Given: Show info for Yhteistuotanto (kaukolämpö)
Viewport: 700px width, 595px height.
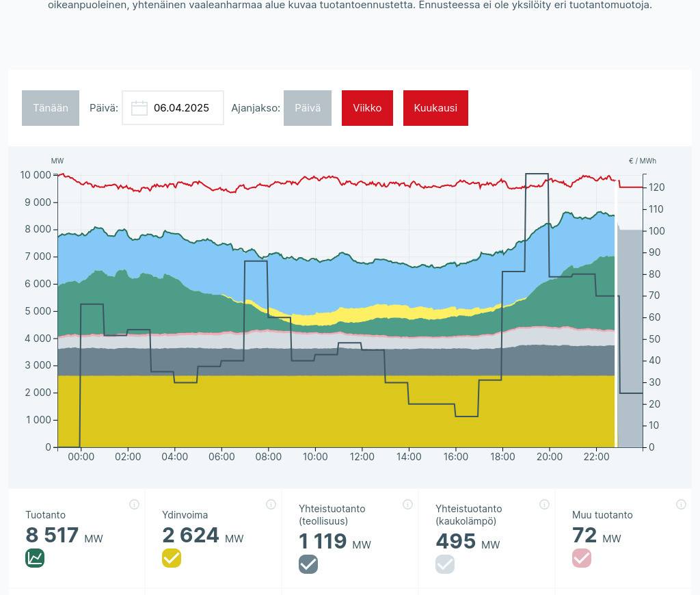Looking at the screenshot, I should pos(544,505).
